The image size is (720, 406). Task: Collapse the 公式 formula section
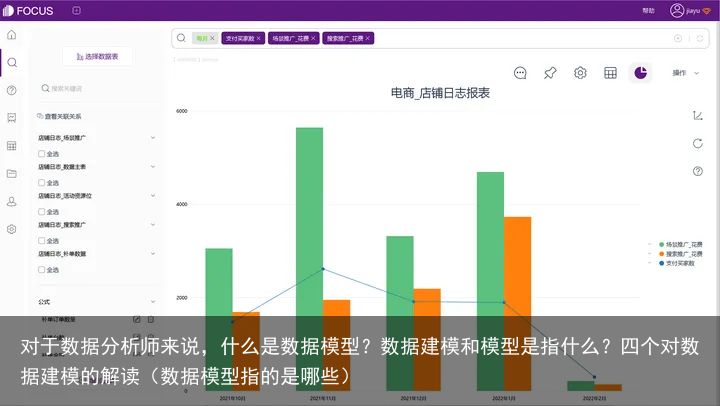point(153,302)
